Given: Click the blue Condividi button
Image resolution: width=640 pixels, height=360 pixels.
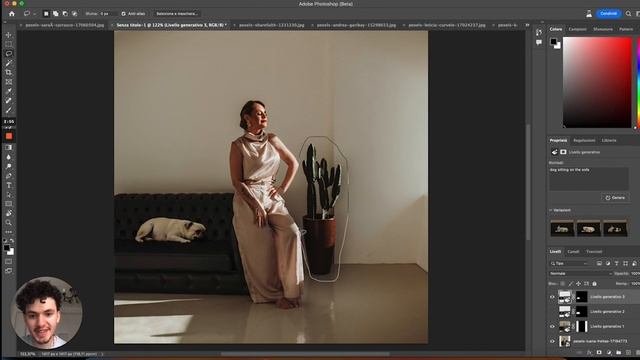Looking at the screenshot, I should pos(608,13).
